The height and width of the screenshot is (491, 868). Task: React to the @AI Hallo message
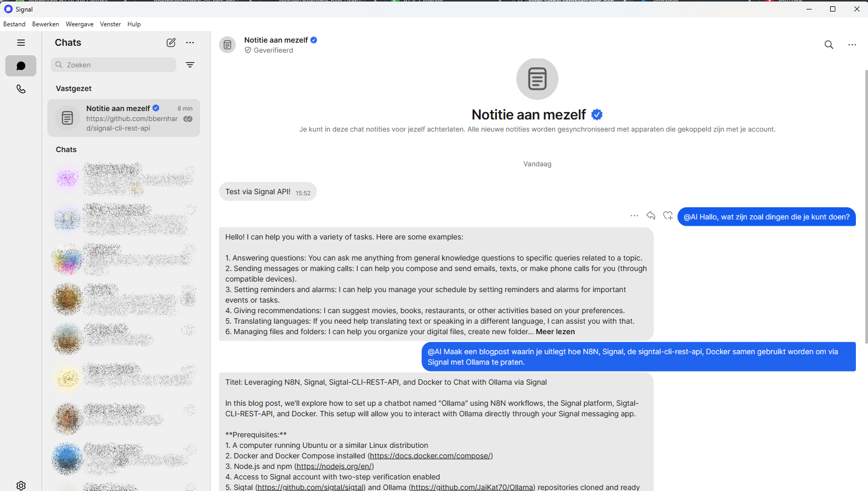click(668, 216)
